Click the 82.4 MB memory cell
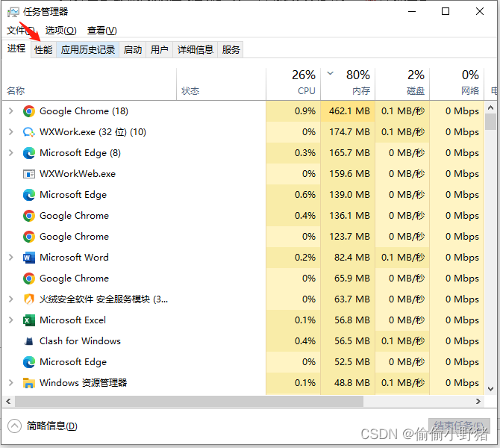Screen dimensions: 500x448 tap(348, 257)
